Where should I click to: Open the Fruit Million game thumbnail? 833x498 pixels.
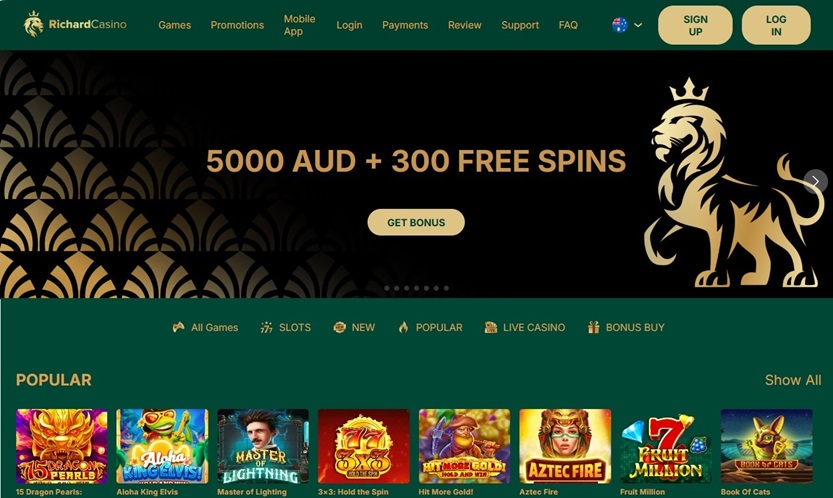666,446
